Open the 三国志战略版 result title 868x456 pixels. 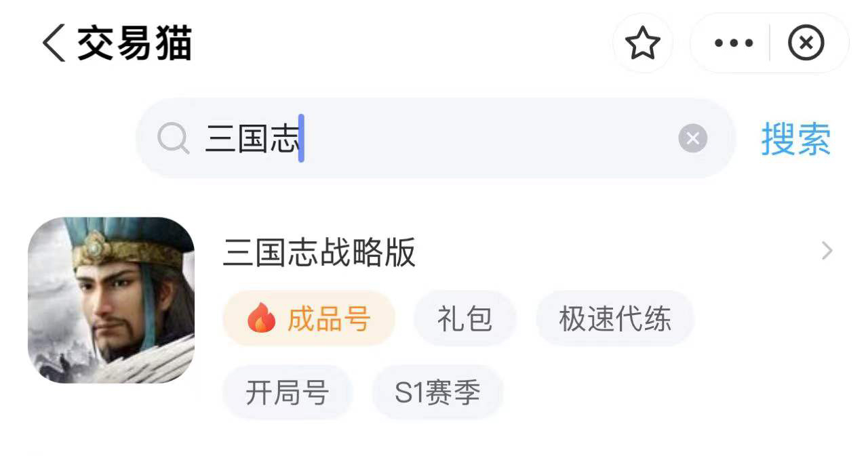[x=319, y=253]
